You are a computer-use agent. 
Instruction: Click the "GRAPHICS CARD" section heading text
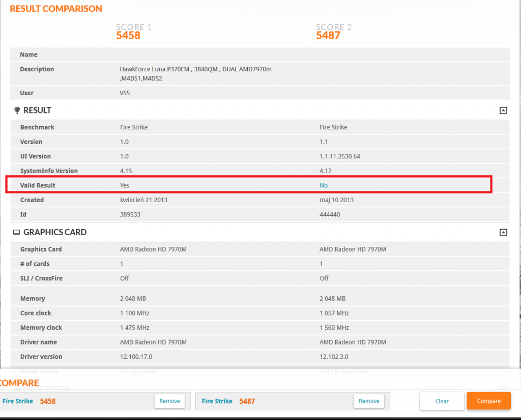pos(55,232)
